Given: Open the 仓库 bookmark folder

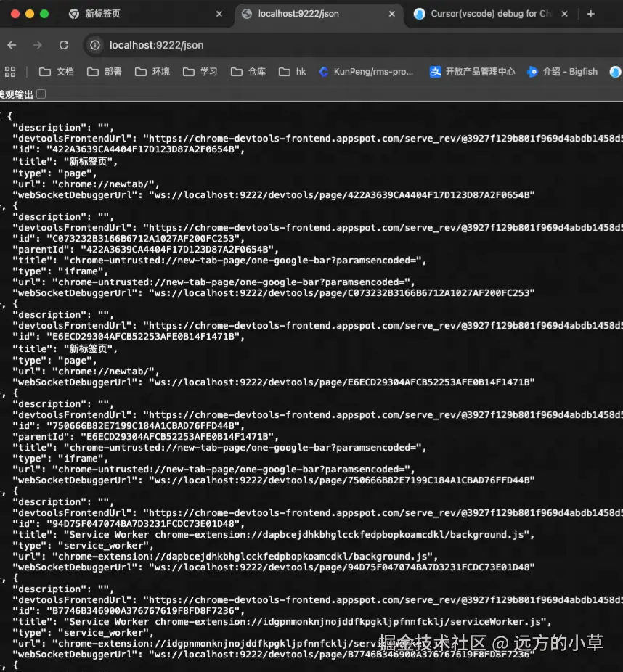Looking at the screenshot, I should coord(248,72).
